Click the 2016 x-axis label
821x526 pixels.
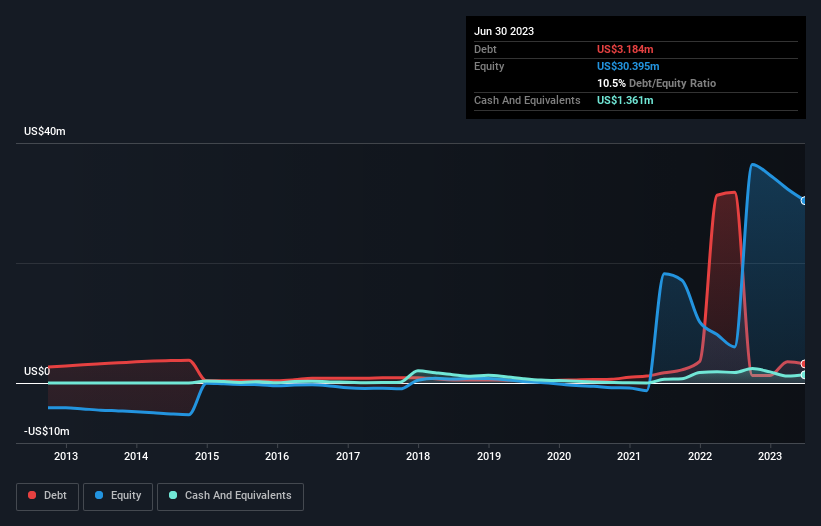coord(277,456)
